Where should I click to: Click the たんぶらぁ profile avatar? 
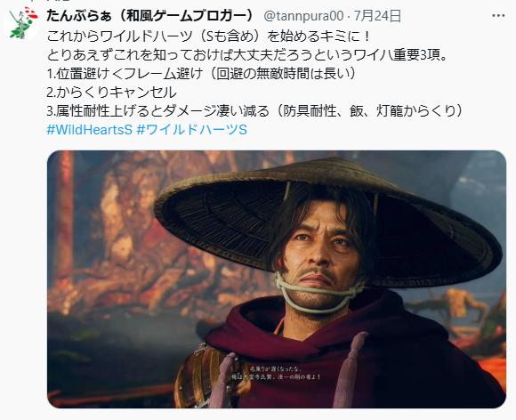click(21, 23)
